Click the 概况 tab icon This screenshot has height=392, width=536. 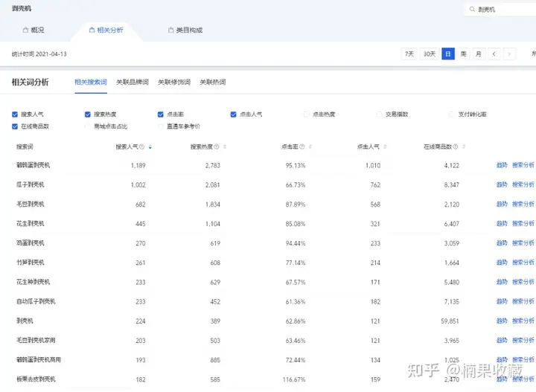click(25, 30)
